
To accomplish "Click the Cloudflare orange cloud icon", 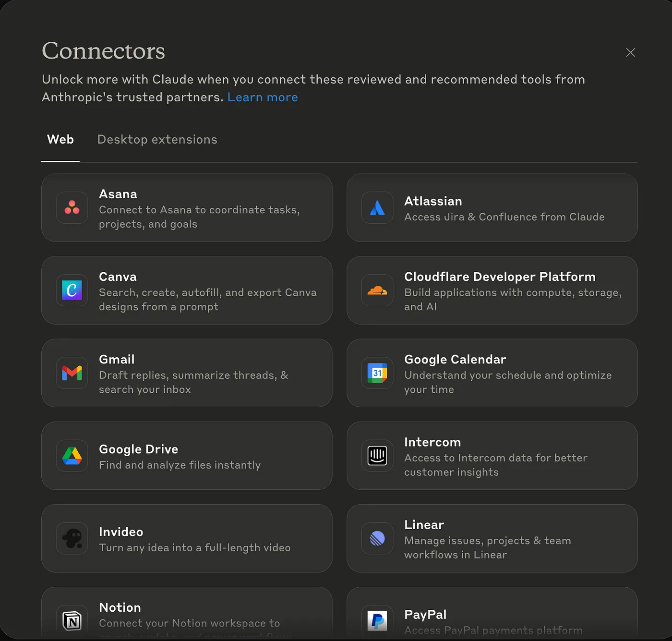I will pyautogui.click(x=377, y=290).
